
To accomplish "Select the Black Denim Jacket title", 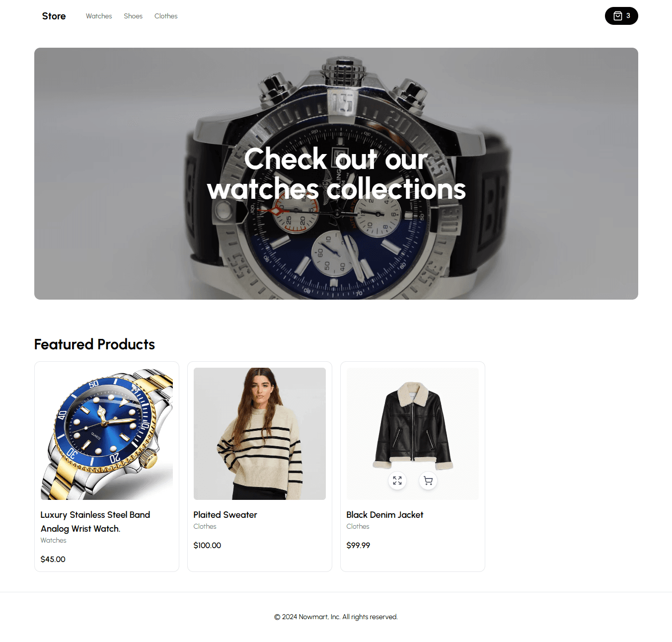I will pos(385,515).
